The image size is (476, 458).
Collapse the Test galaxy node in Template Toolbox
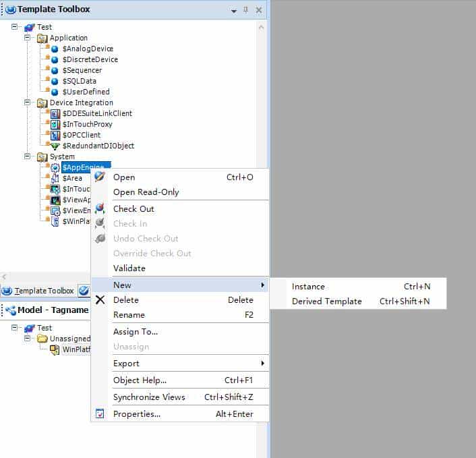click(x=14, y=27)
